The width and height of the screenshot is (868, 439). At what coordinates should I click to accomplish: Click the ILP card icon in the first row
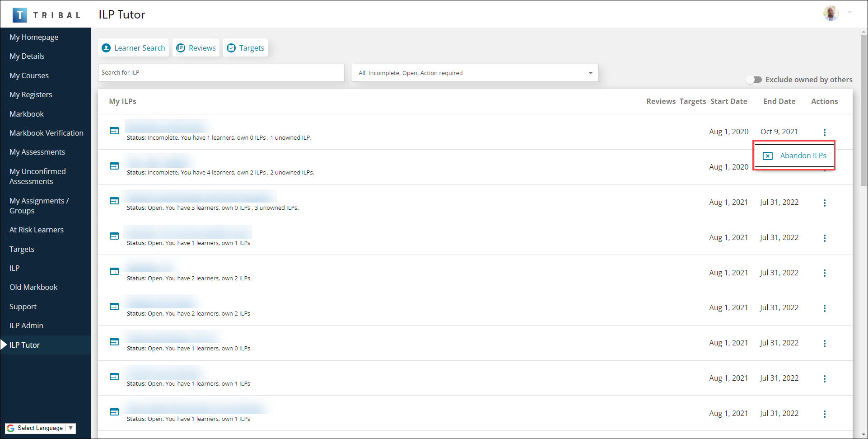(x=114, y=131)
